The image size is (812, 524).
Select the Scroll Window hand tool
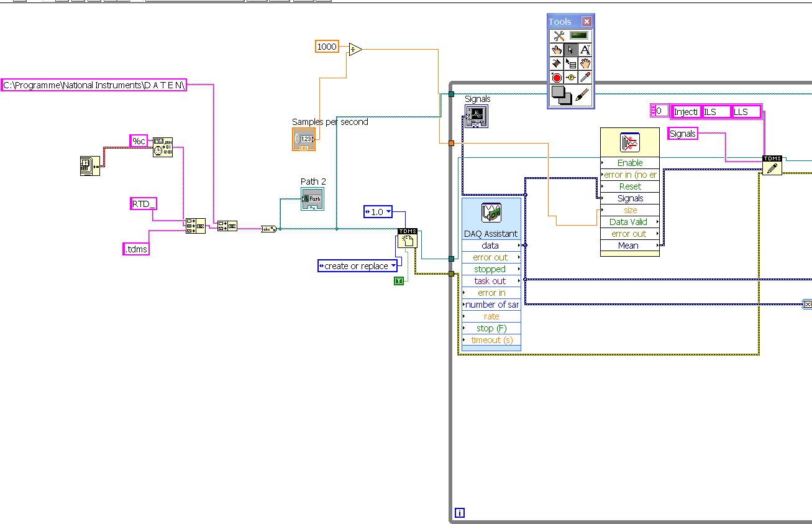(585, 63)
